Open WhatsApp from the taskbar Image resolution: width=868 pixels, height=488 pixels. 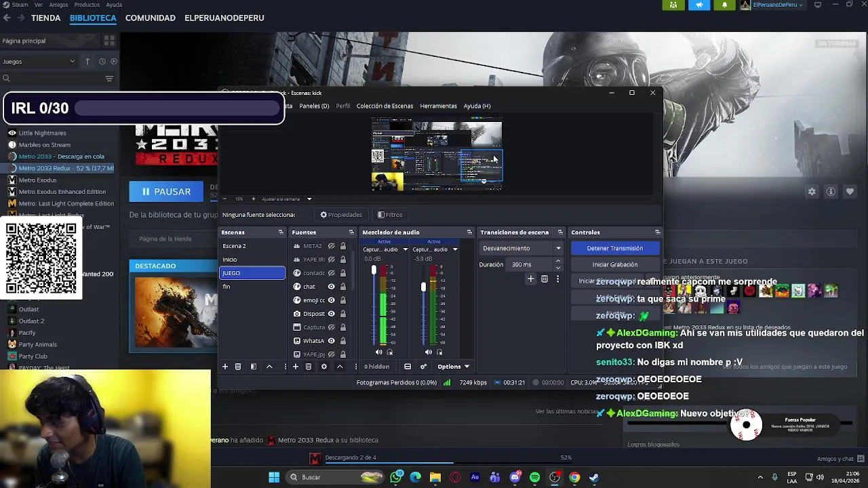point(396,477)
